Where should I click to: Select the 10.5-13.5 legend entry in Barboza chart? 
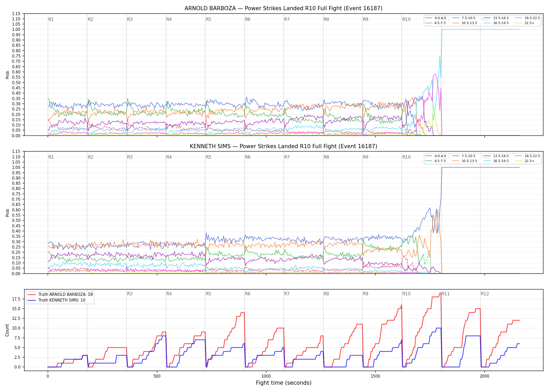pos(465,23)
